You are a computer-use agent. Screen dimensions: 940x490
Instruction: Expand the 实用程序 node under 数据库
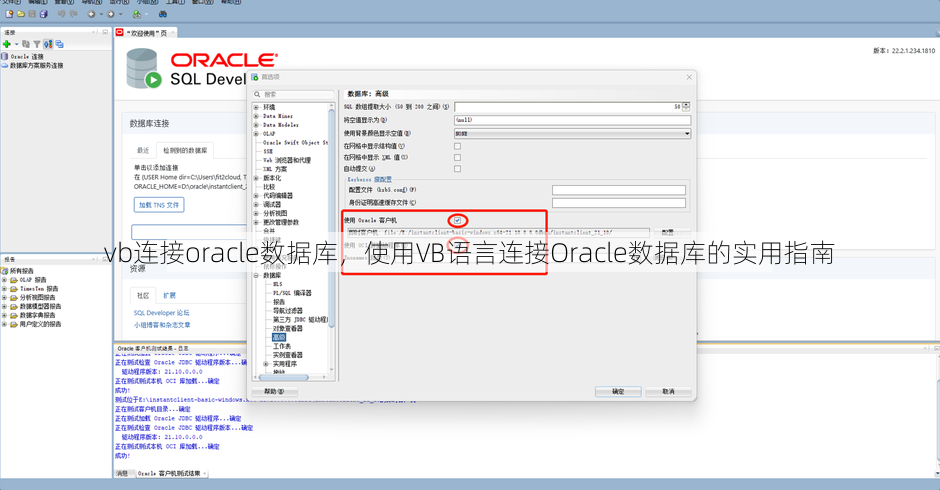pyautogui.click(x=266, y=364)
